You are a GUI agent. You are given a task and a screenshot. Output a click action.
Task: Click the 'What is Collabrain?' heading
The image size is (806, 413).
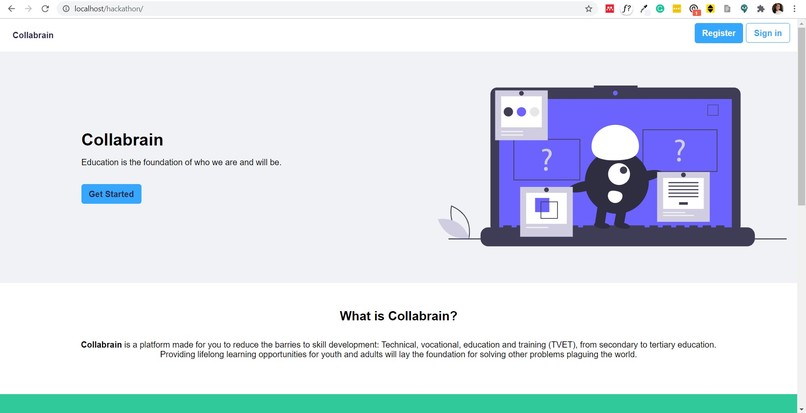click(398, 316)
